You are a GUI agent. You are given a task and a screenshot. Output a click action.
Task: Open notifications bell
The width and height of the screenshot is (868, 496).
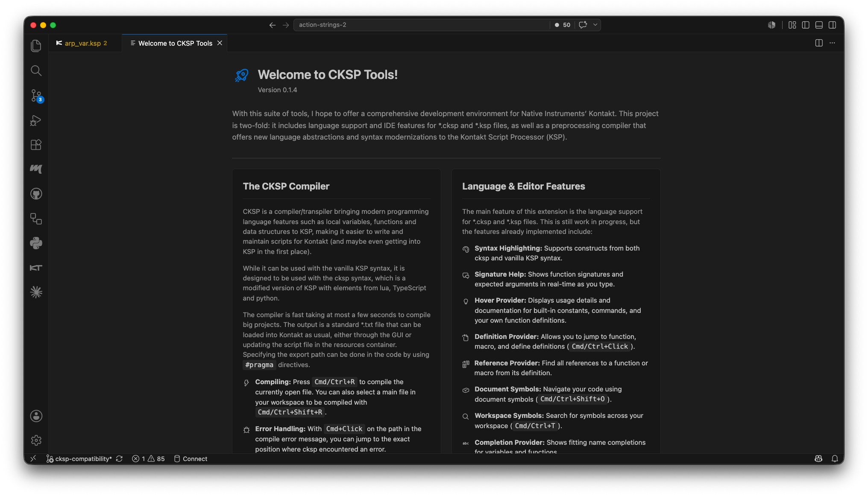pyautogui.click(x=835, y=459)
